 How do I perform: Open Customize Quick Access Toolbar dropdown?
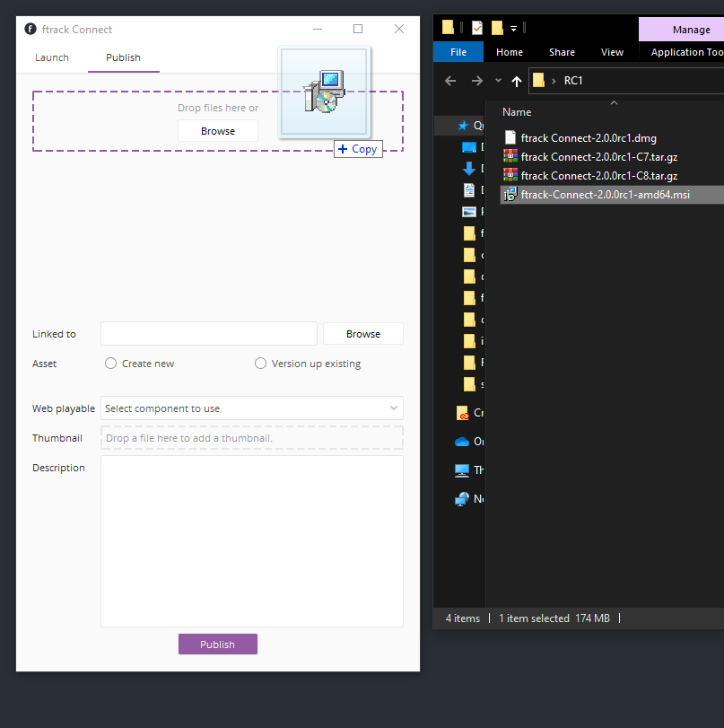[513, 29]
